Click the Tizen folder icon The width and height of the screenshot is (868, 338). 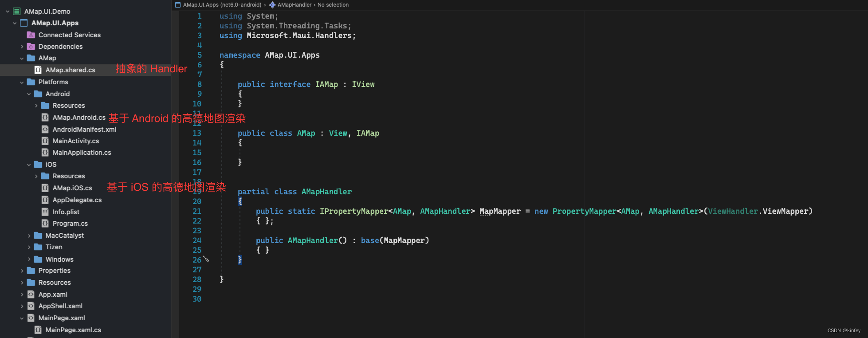(38, 247)
